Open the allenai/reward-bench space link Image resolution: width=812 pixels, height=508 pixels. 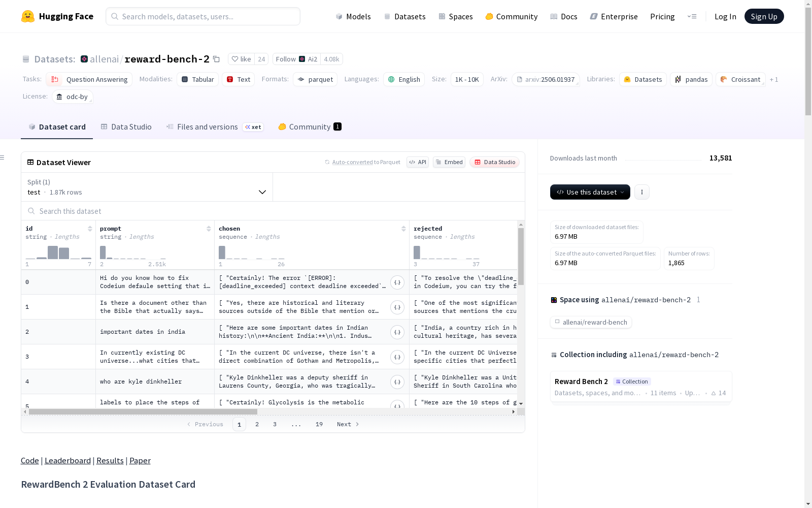point(591,322)
